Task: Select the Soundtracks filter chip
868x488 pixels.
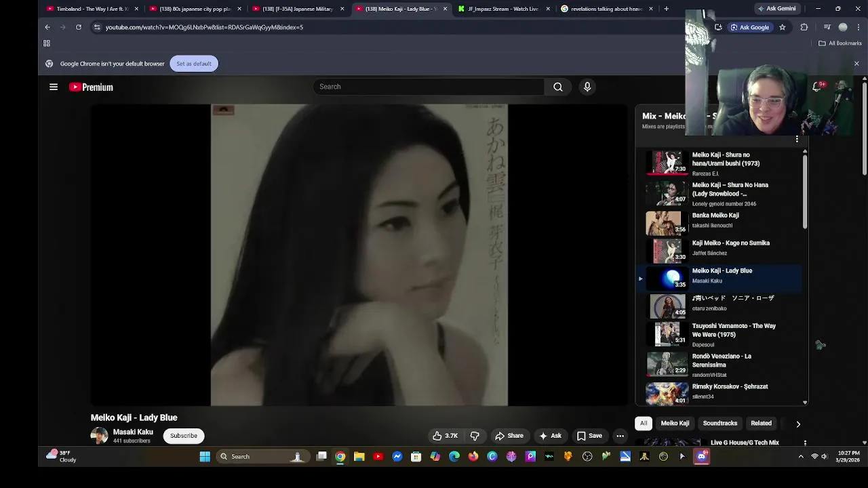Action: [x=719, y=423]
